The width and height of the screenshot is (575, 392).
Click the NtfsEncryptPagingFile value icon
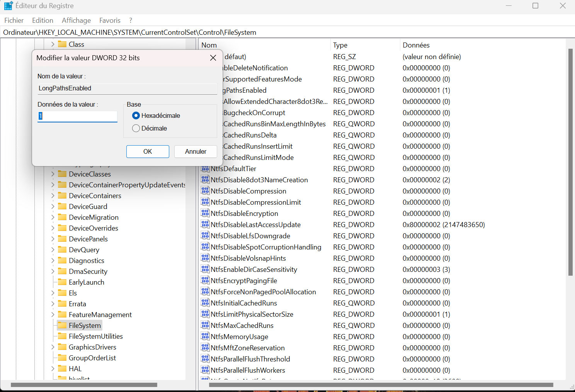click(205, 281)
